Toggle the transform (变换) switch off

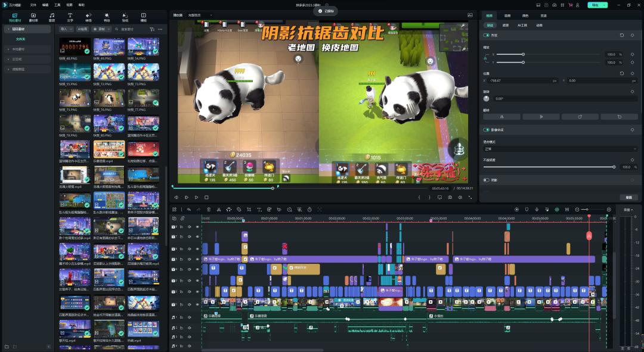pos(487,35)
